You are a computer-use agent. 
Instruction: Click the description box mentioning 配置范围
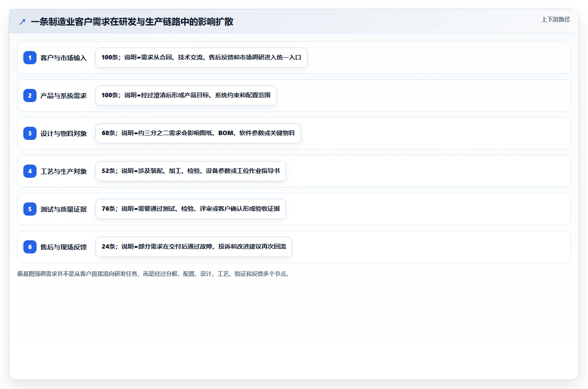coord(186,95)
